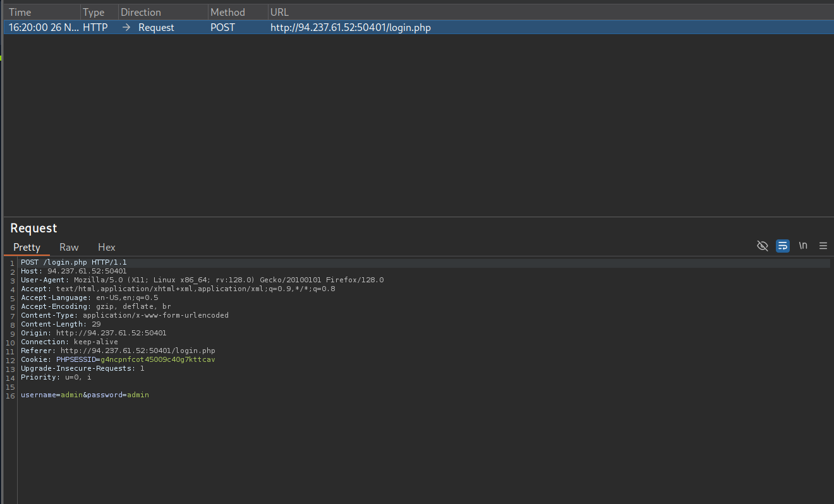Switch to the Hex tab
Viewport: 834px width, 504px height.
(106, 248)
